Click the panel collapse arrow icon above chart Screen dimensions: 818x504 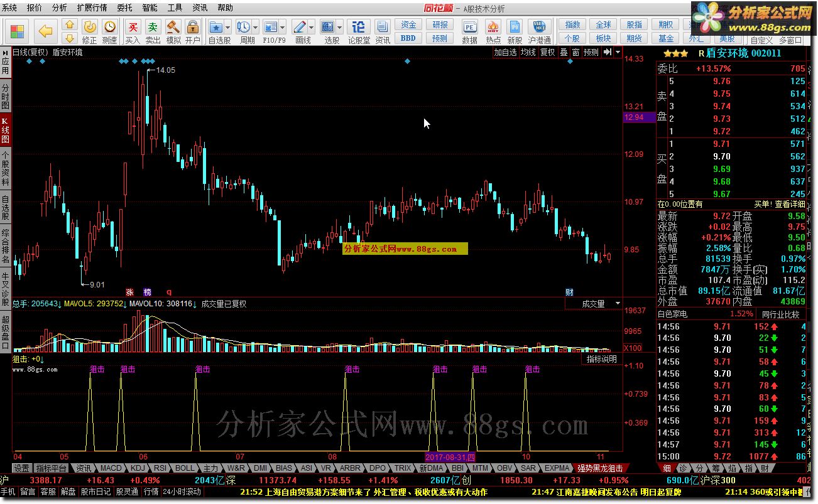pyautogui.click(x=607, y=53)
